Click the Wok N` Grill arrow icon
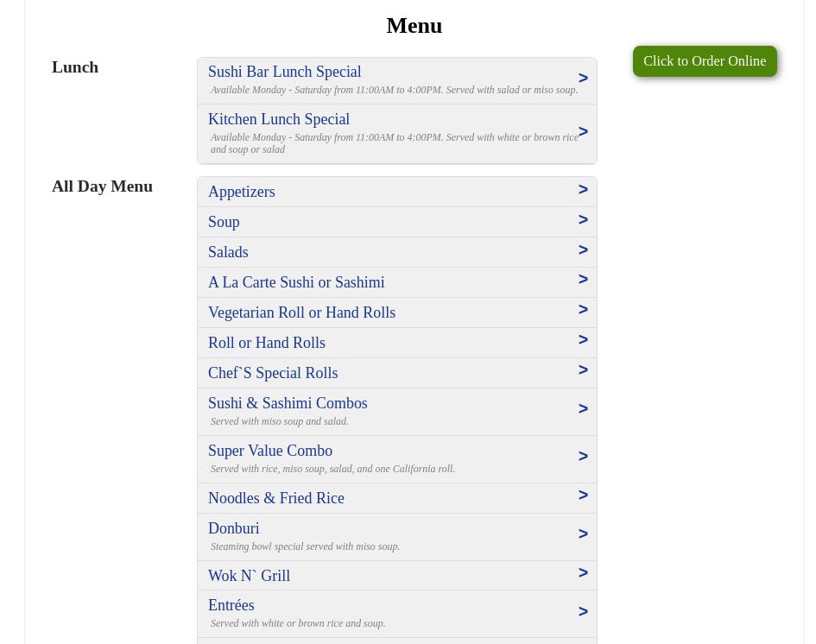This screenshot has width=816, height=644. pos(583,573)
